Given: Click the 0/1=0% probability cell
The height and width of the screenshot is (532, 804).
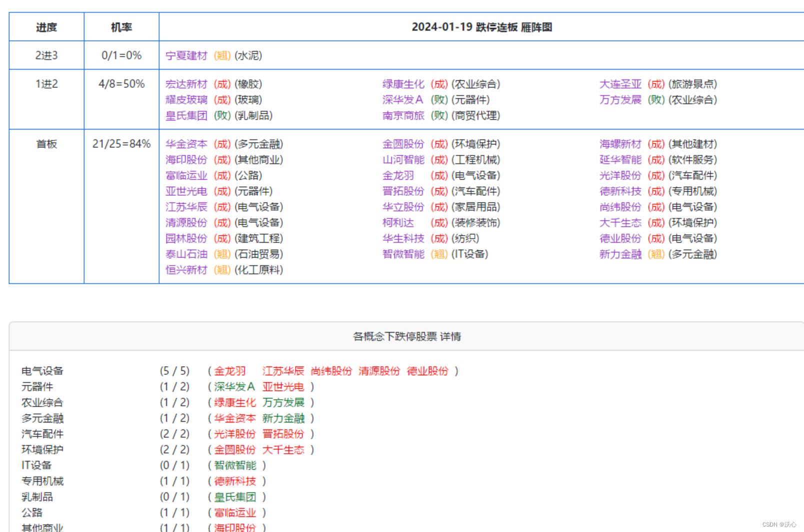Looking at the screenshot, I should click(121, 55).
